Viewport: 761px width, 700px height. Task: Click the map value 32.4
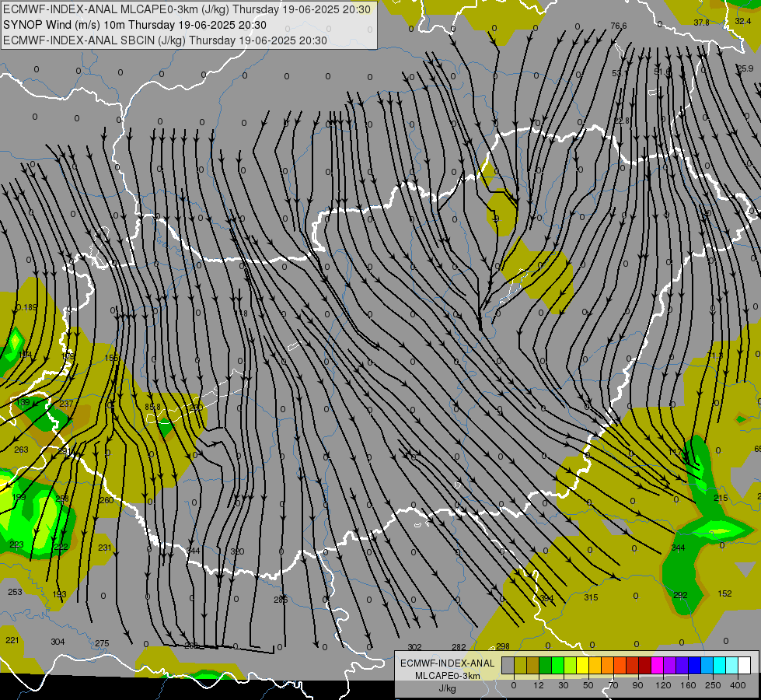pyautogui.click(x=742, y=21)
